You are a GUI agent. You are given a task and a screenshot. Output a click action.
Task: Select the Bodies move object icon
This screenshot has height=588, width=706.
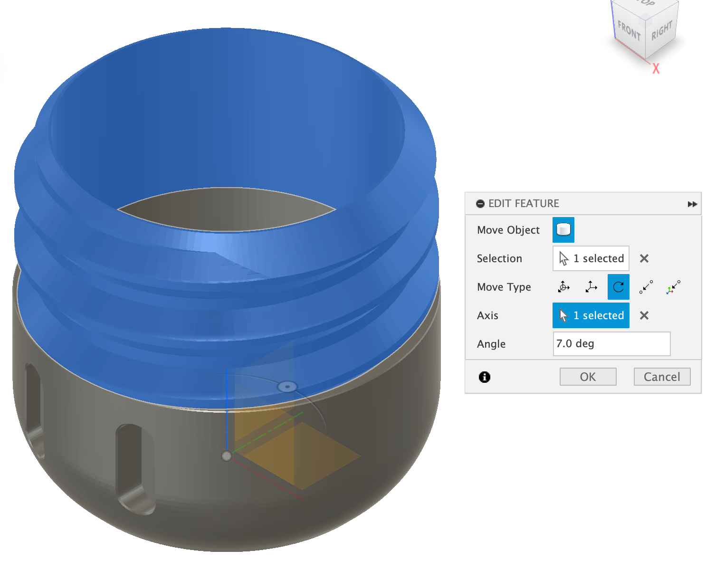[x=563, y=230]
